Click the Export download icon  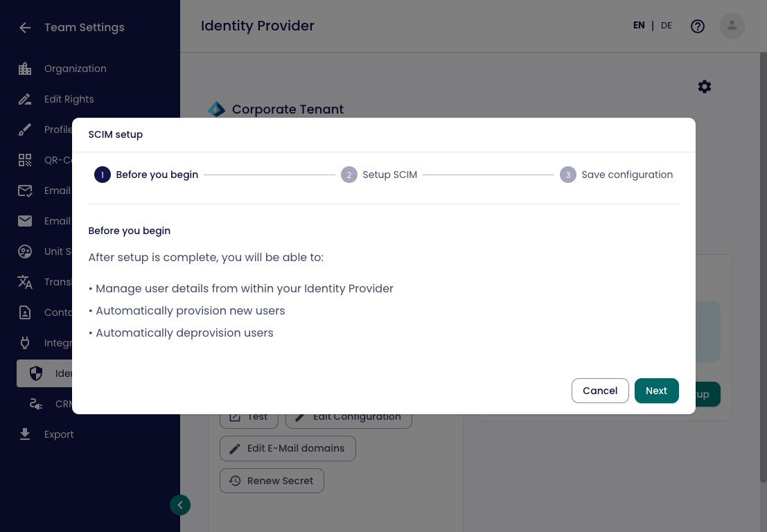tap(25, 434)
